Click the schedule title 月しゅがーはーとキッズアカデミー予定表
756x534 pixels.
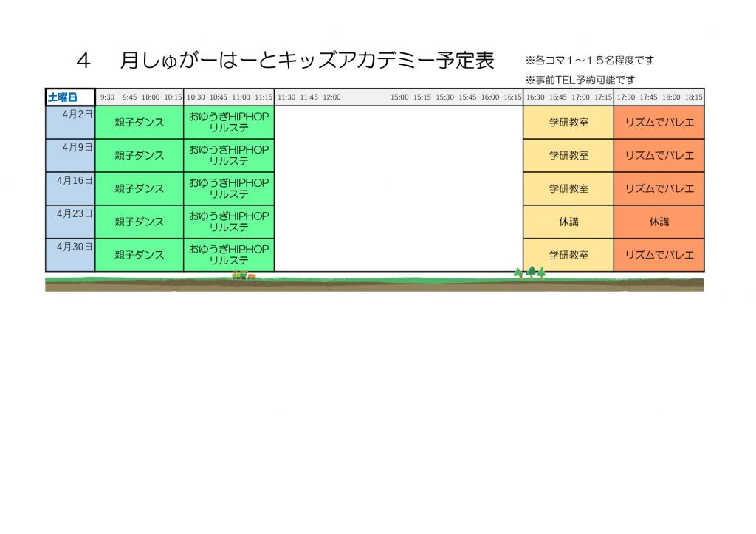(288, 58)
